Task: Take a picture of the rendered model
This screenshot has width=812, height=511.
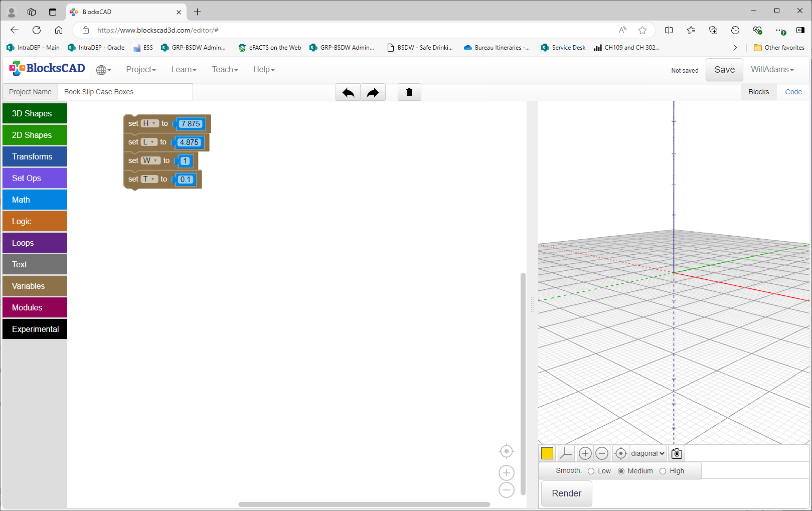Action: point(677,453)
